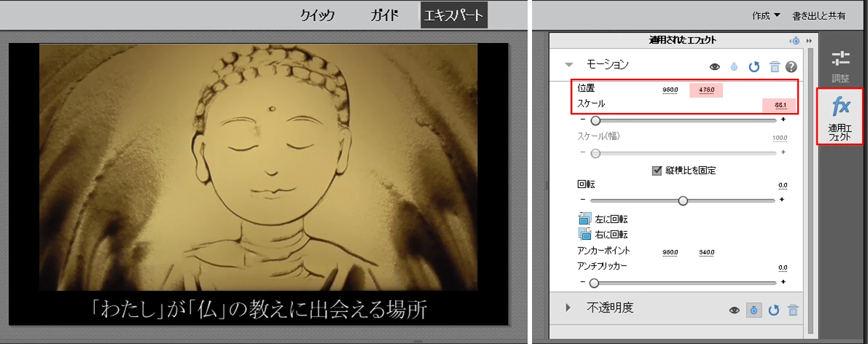The image size is (868, 344).
Task: Open the 作成 dropdown menu
Action: click(x=766, y=16)
